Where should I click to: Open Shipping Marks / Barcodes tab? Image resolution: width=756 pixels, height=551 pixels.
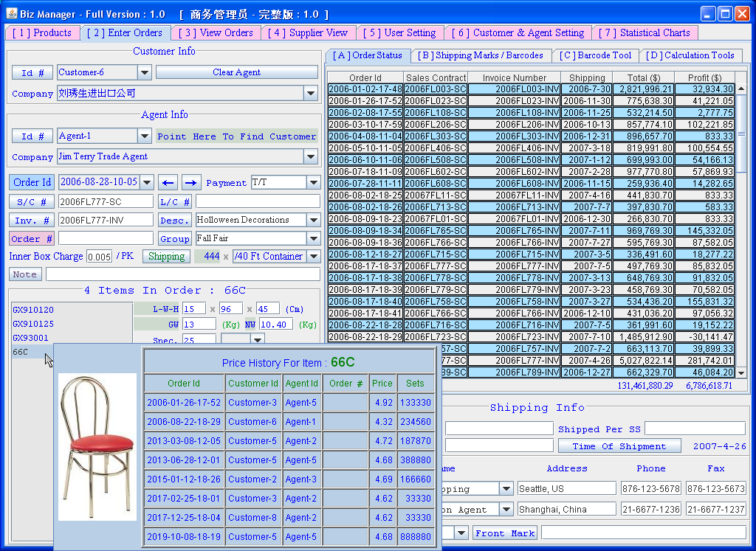[480, 55]
